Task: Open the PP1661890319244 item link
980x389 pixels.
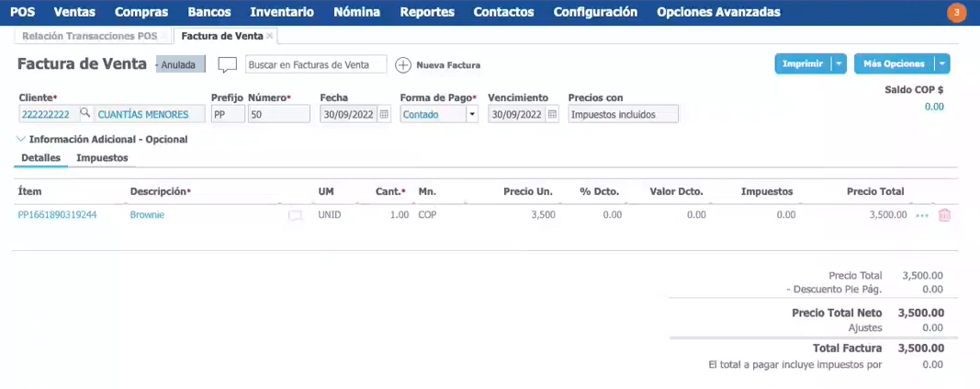Action: 57,214
